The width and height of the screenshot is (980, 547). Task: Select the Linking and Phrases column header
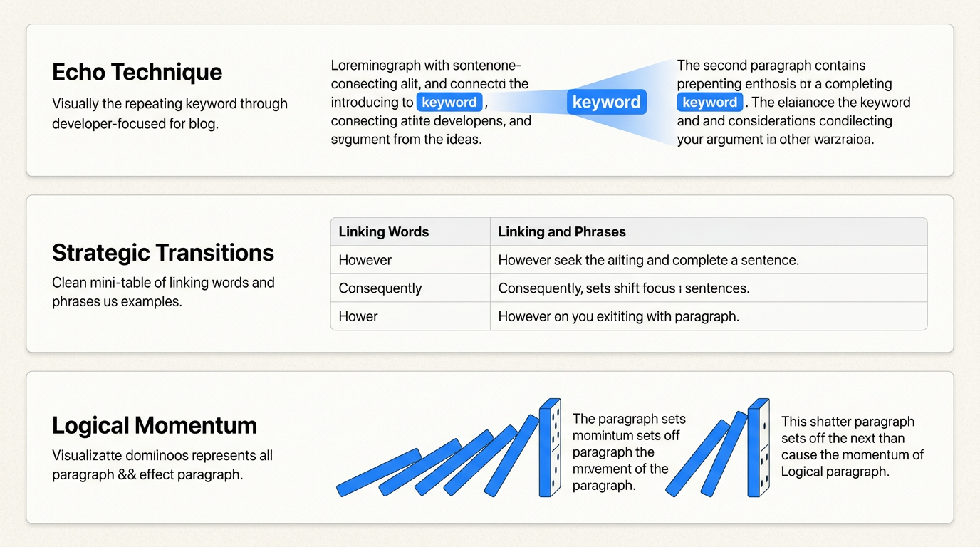(562, 232)
